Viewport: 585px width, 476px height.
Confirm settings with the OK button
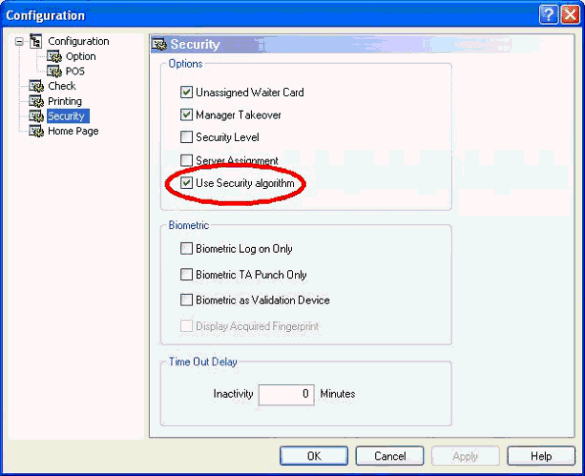click(314, 456)
